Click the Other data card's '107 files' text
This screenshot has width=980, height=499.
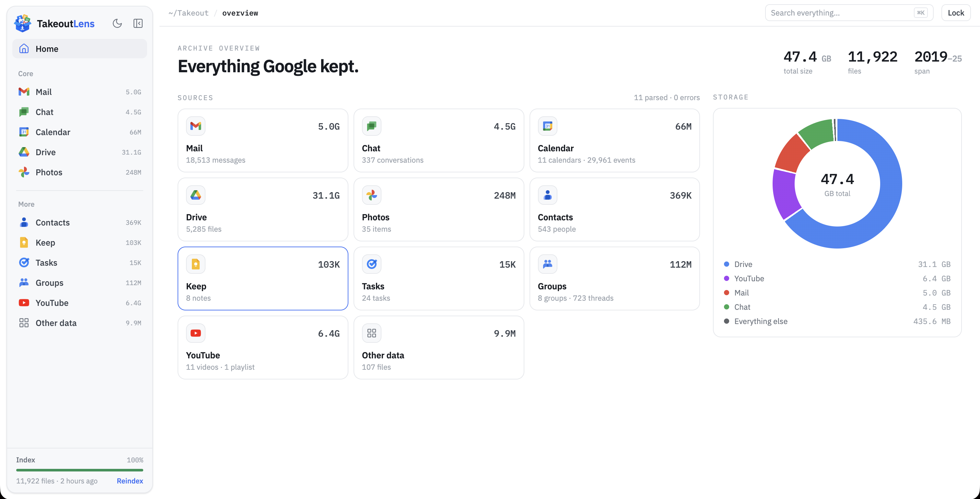point(376,367)
